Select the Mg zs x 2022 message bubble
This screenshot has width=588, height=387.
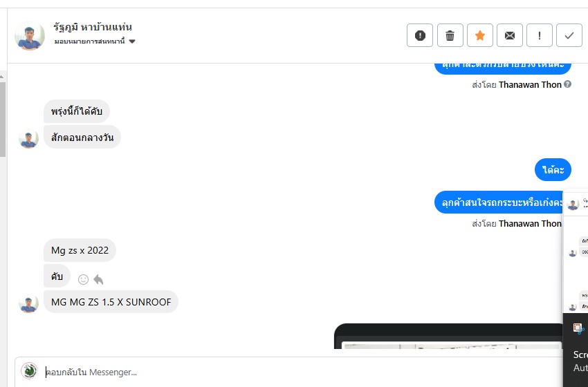[x=80, y=250]
